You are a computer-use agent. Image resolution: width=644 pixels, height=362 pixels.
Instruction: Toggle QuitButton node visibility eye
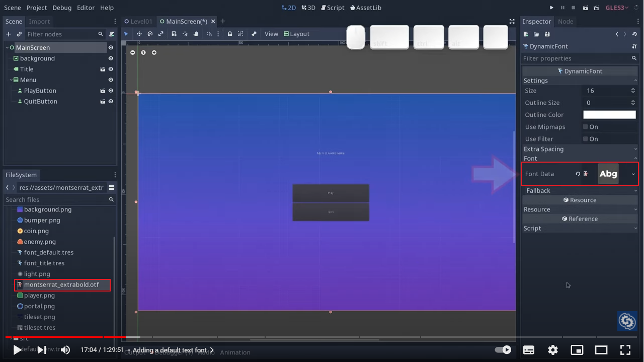click(111, 101)
